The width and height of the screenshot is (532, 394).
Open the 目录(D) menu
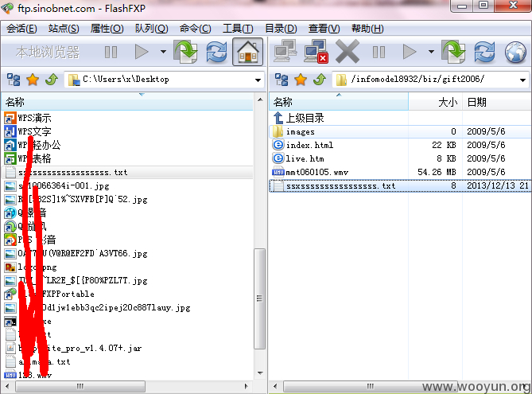[281, 29]
